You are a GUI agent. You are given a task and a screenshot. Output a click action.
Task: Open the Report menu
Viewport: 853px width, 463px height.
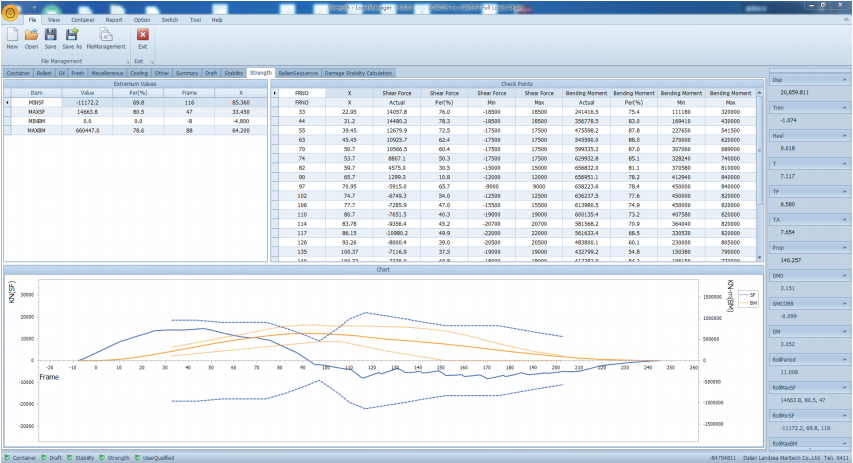click(x=114, y=19)
